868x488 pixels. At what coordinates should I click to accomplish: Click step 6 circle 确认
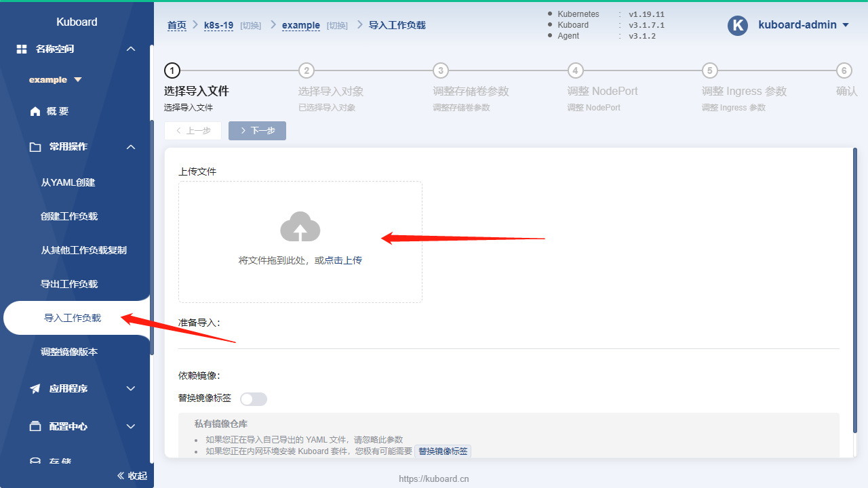coord(844,70)
